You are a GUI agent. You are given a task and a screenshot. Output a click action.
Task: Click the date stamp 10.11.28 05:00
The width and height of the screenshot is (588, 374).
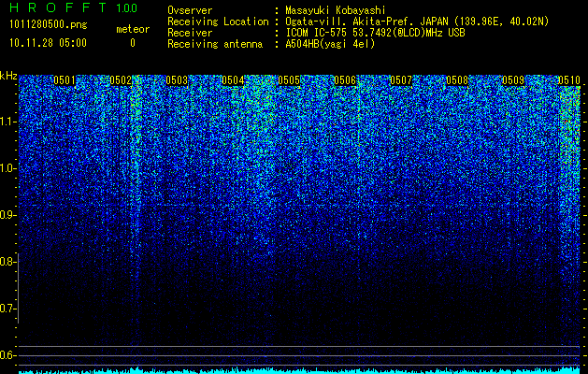pyautogui.click(x=48, y=43)
